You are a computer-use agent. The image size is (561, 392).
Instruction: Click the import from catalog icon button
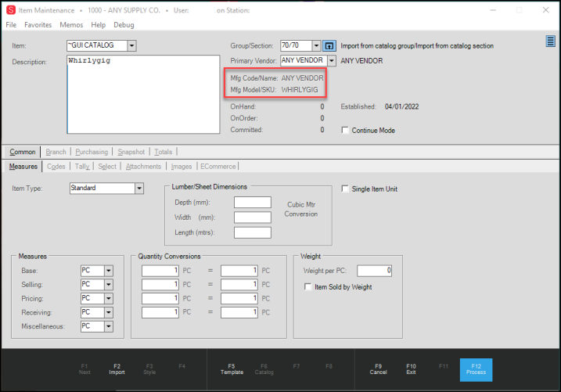click(329, 46)
